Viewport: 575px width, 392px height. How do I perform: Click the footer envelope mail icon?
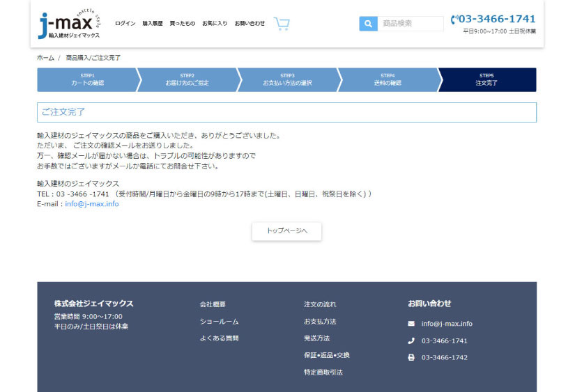pos(411,324)
